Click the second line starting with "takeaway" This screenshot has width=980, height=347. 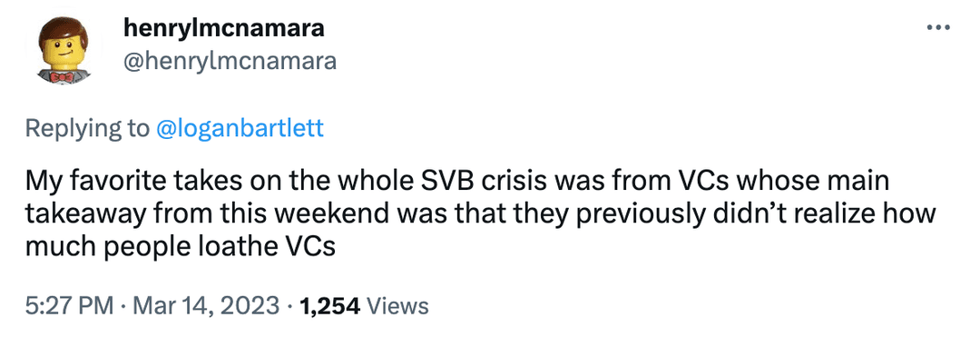[480, 213]
